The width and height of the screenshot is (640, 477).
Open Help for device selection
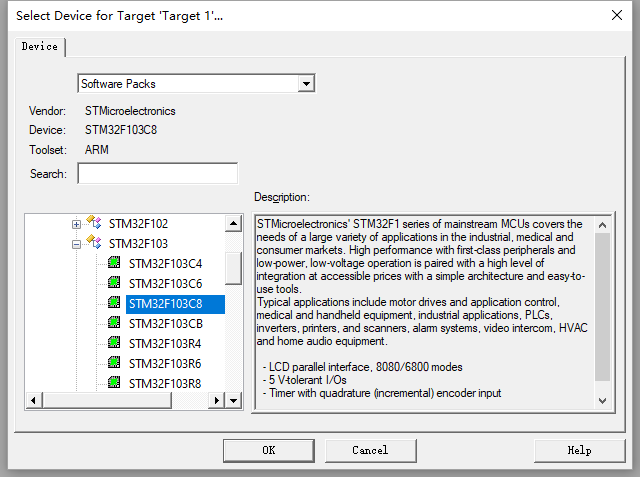580,450
